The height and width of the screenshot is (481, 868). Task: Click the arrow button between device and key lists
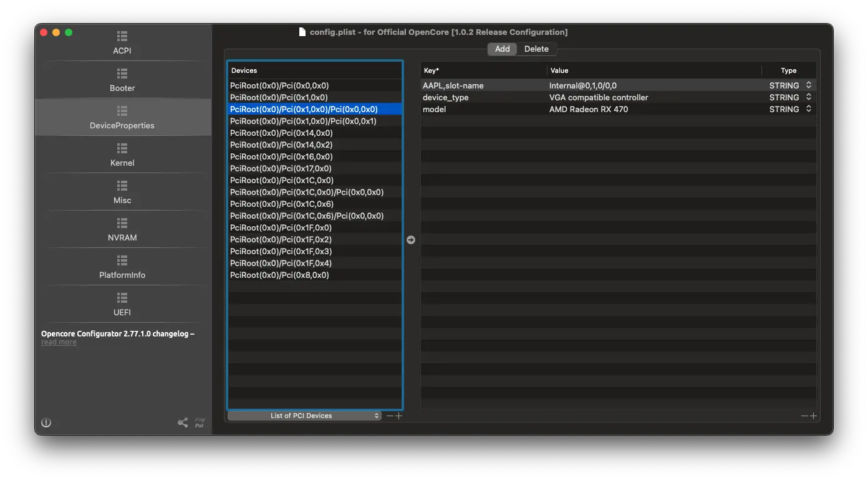pos(411,240)
